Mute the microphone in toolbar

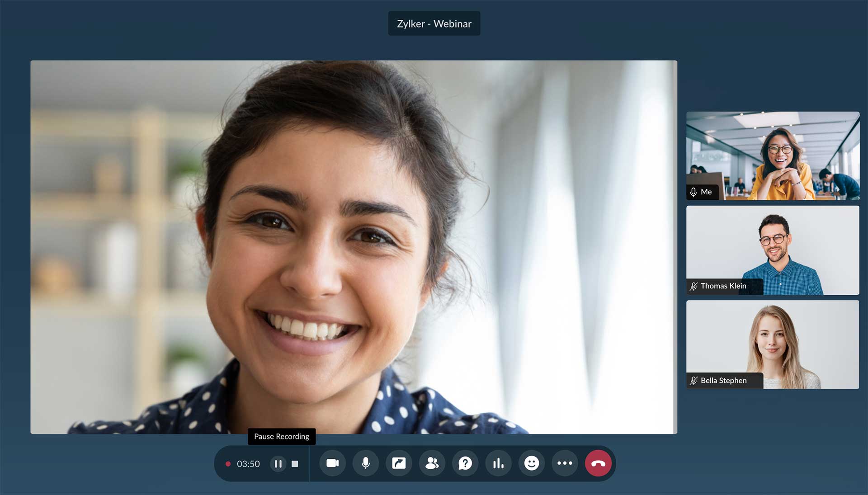[366, 463]
